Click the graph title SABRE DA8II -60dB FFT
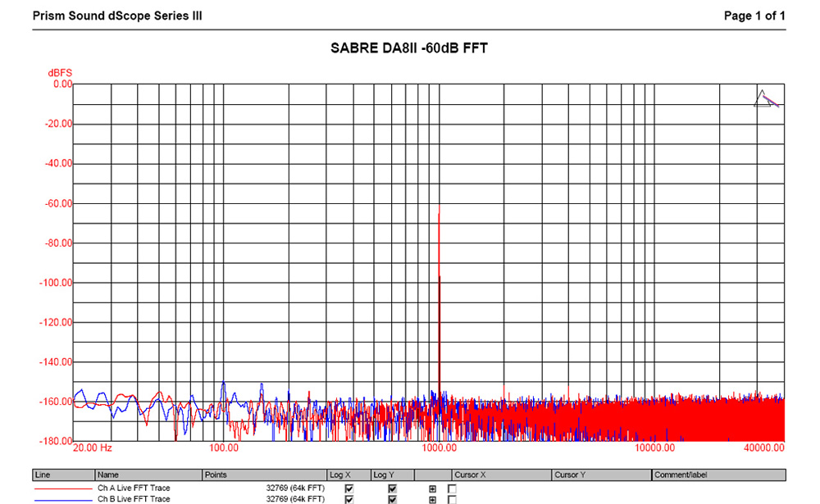820x504 pixels. 409,48
